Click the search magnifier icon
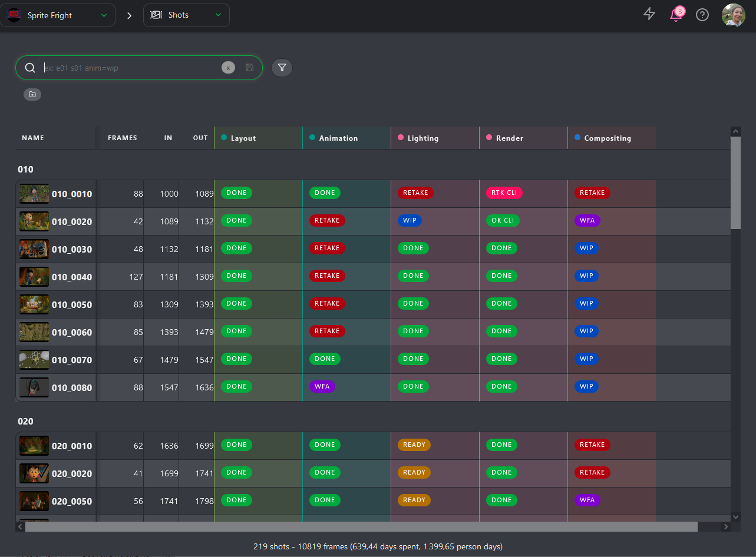Image resolution: width=756 pixels, height=557 pixels. click(30, 68)
